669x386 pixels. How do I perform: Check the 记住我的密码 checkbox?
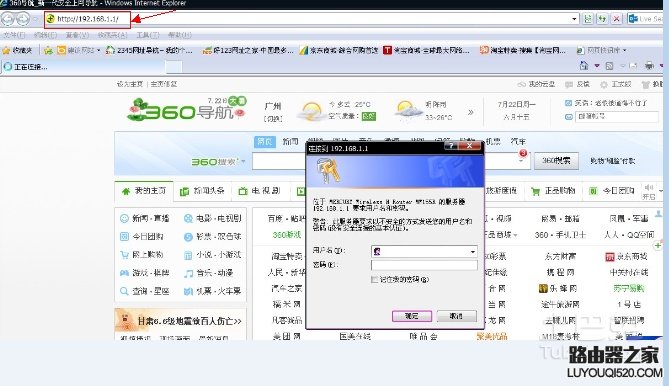[x=375, y=280]
